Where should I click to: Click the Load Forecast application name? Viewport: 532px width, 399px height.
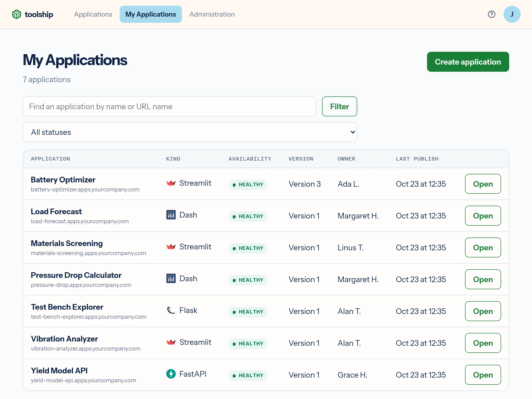click(x=56, y=212)
